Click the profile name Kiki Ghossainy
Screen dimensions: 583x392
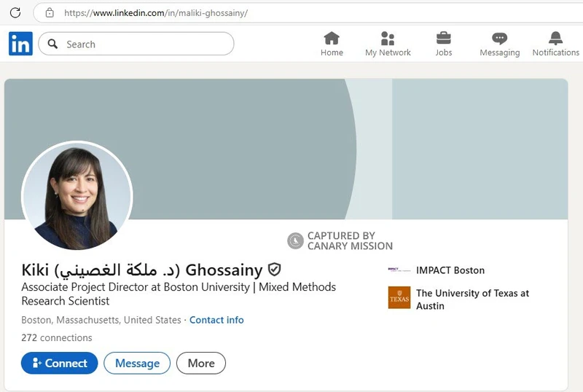pyautogui.click(x=142, y=270)
